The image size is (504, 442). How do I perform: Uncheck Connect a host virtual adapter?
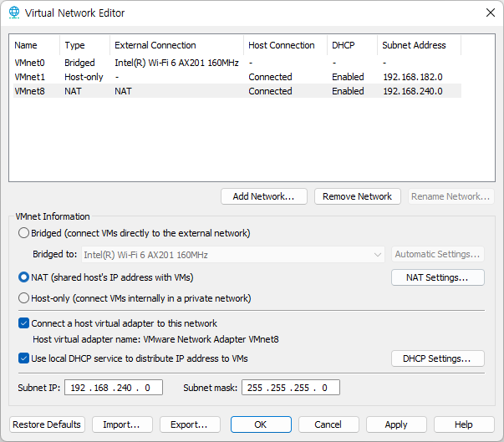tap(23, 323)
